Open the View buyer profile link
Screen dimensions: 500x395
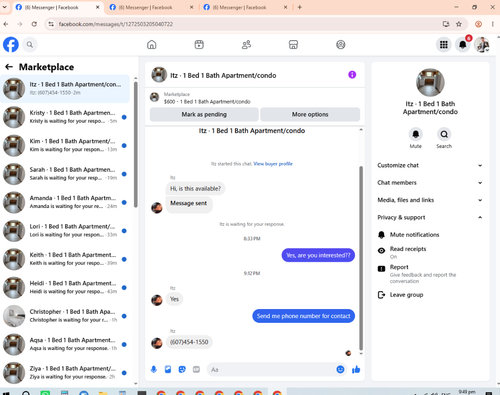(273, 164)
